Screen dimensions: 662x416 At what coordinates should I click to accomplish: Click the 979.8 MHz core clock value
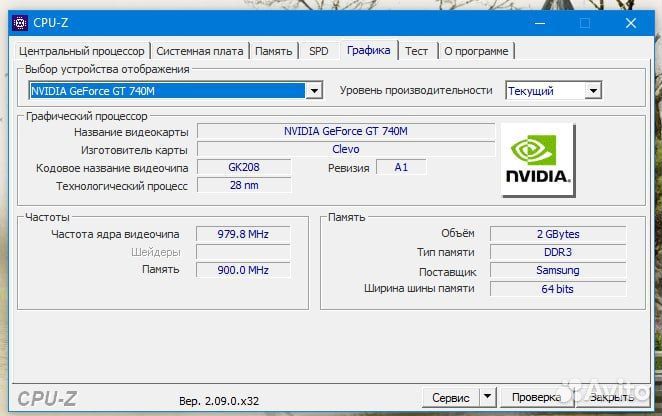tap(243, 234)
